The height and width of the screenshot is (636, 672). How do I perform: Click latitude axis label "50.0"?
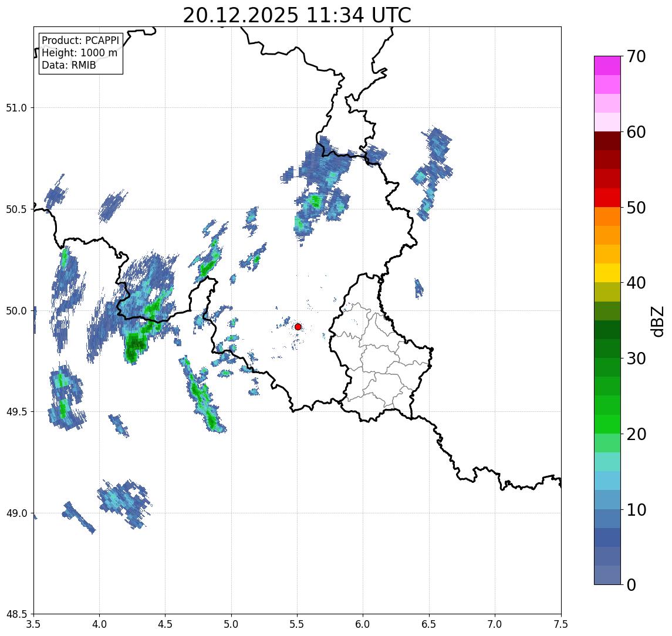(x=16, y=311)
